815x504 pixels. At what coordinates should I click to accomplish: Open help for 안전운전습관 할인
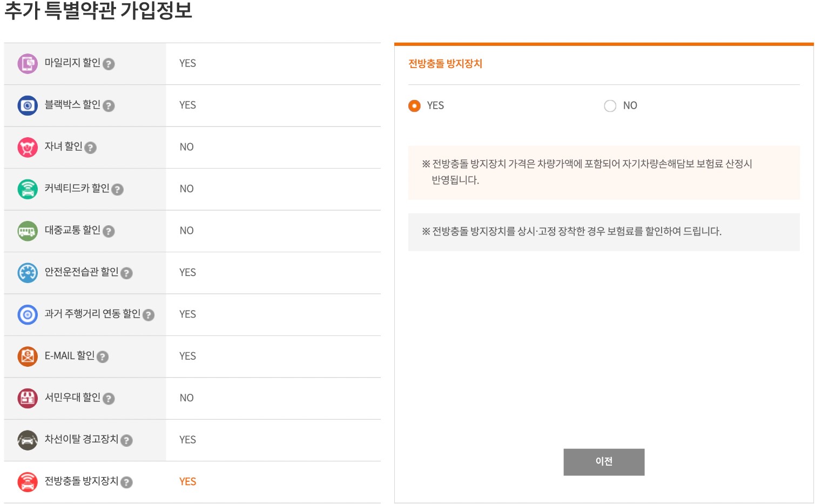pyautogui.click(x=127, y=273)
